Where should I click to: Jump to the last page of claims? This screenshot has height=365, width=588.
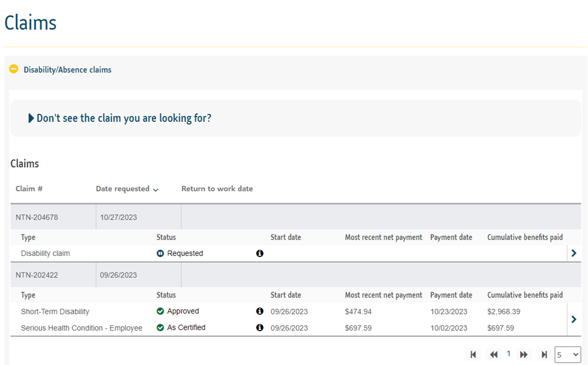(544, 355)
